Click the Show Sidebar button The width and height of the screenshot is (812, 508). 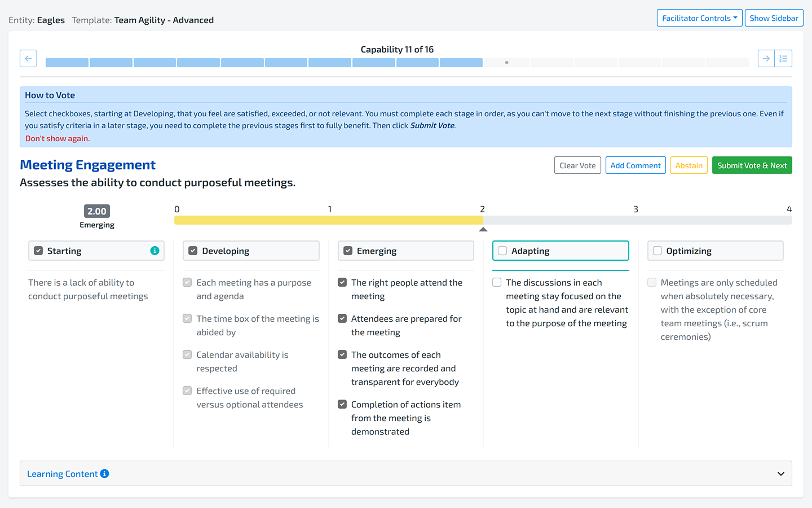[x=774, y=18]
